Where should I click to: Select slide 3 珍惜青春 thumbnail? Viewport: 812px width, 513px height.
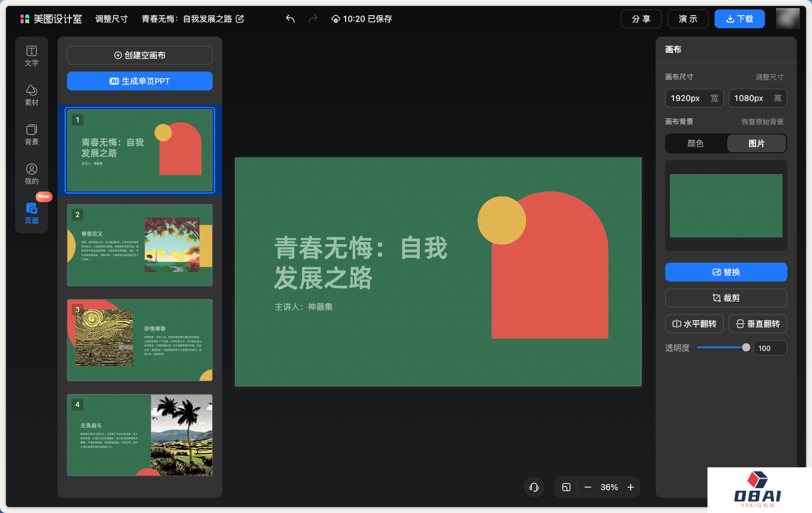click(140, 340)
